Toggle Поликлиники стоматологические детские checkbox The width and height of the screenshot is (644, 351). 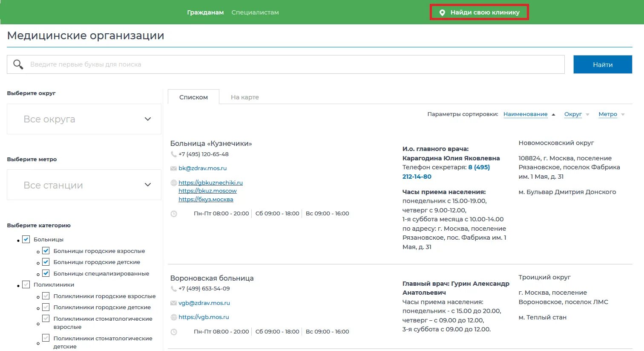46,338
